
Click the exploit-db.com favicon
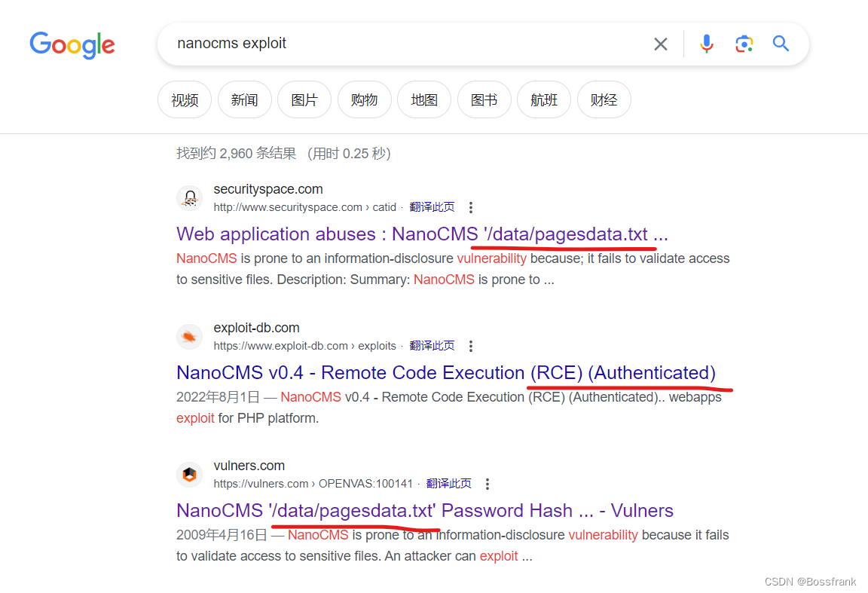tap(189, 337)
